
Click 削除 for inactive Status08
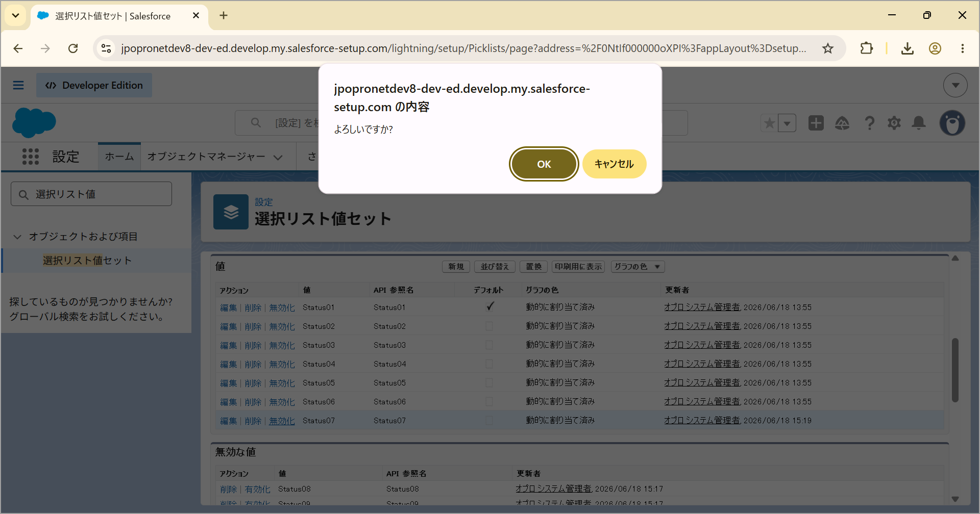[x=228, y=489]
